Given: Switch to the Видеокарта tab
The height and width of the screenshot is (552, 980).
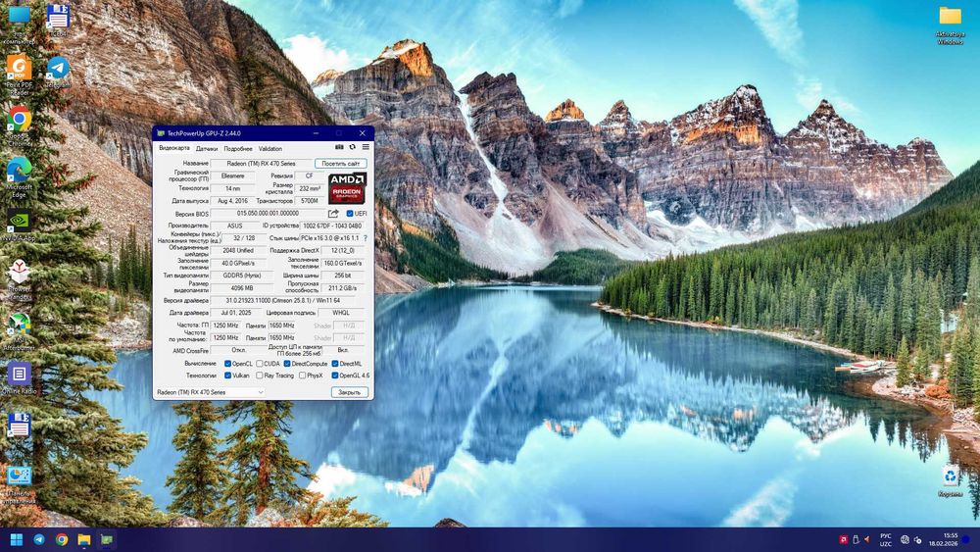Looking at the screenshot, I should (173, 148).
